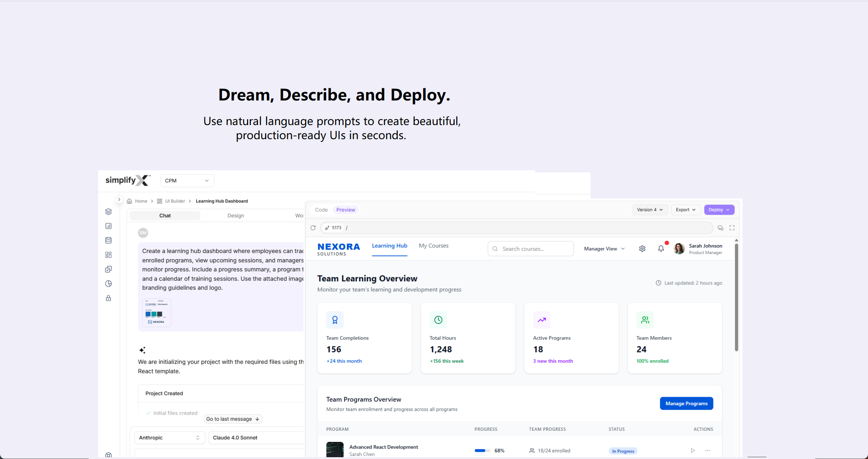
Task: Open the CPM project dropdown
Action: click(x=187, y=181)
